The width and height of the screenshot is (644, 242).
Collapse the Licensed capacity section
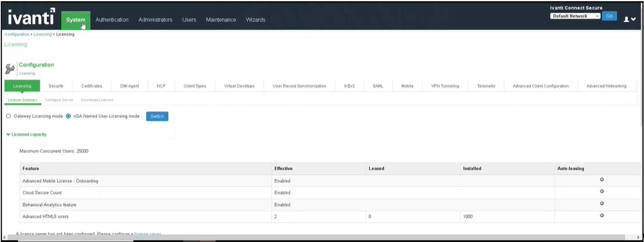(8, 135)
